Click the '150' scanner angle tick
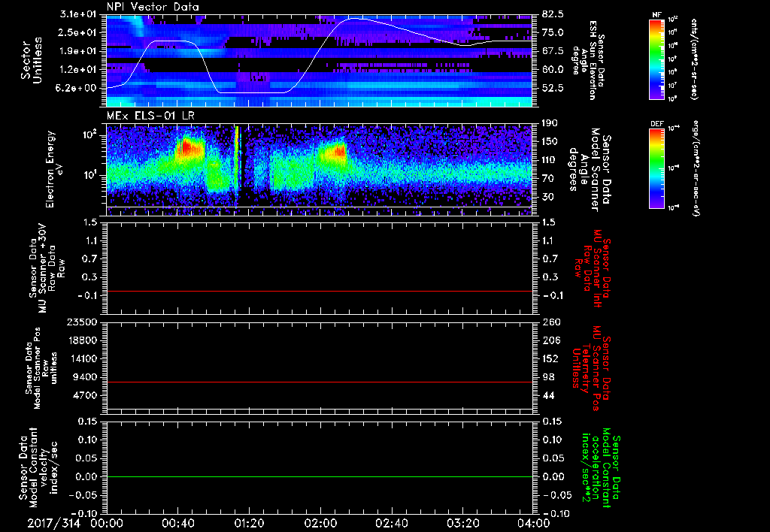The height and width of the screenshot is (532, 770). pyautogui.click(x=550, y=142)
